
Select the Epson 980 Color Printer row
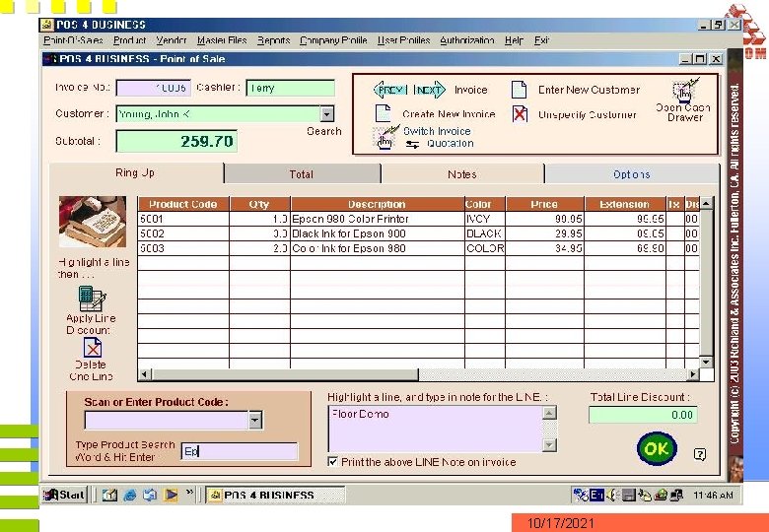(419, 219)
